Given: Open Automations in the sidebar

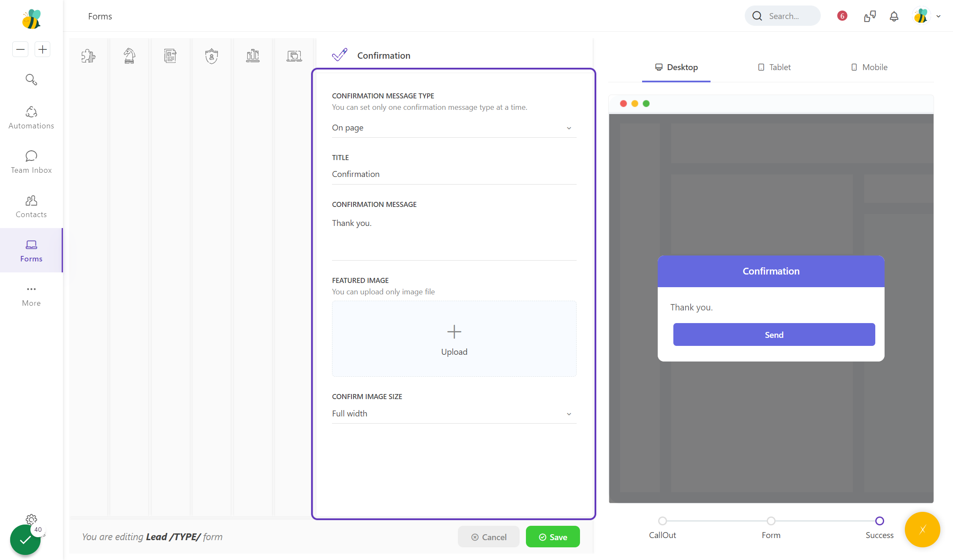Looking at the screenshot, I should pyautogui.click(x=31, y=118).
